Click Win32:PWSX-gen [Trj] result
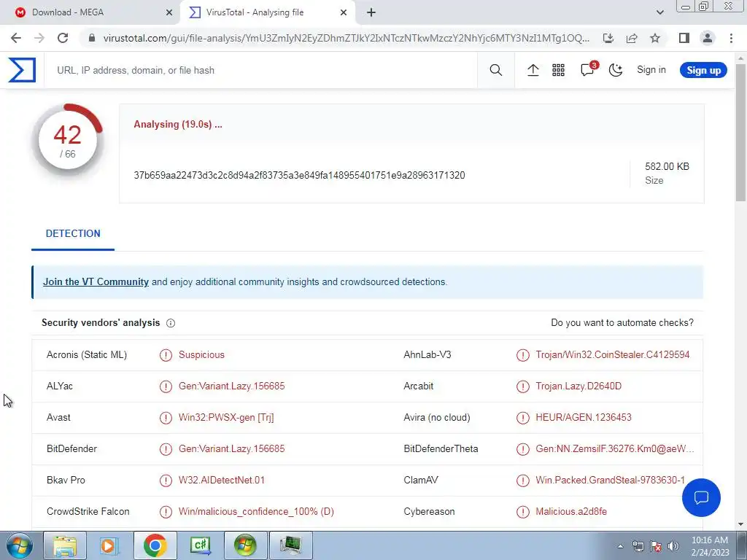Viewport: 747px width, 560px height. (x=226, y=418)
